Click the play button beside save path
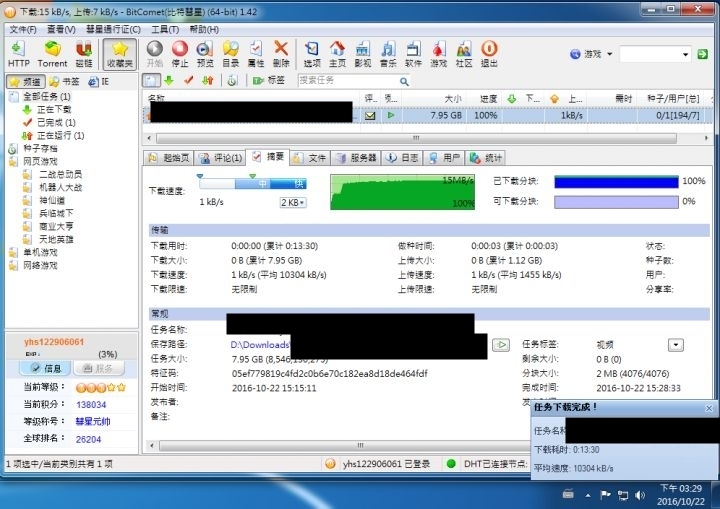Screen dimensions: 720x509 pyautogui.click(x=501, y=345)
